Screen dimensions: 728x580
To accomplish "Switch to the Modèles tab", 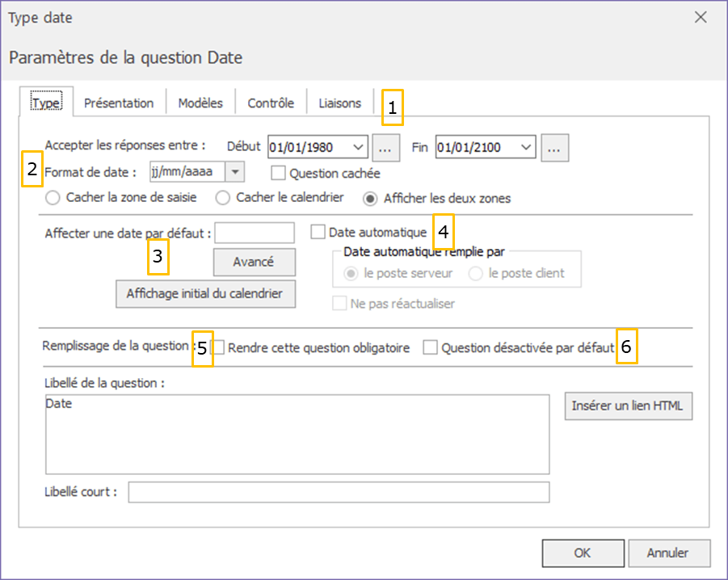I will [200, 103].
